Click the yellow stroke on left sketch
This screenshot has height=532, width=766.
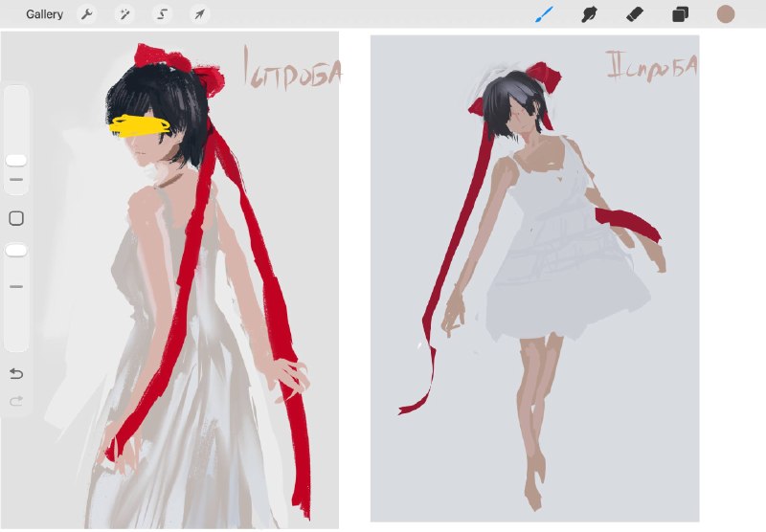tap(139, 126)
